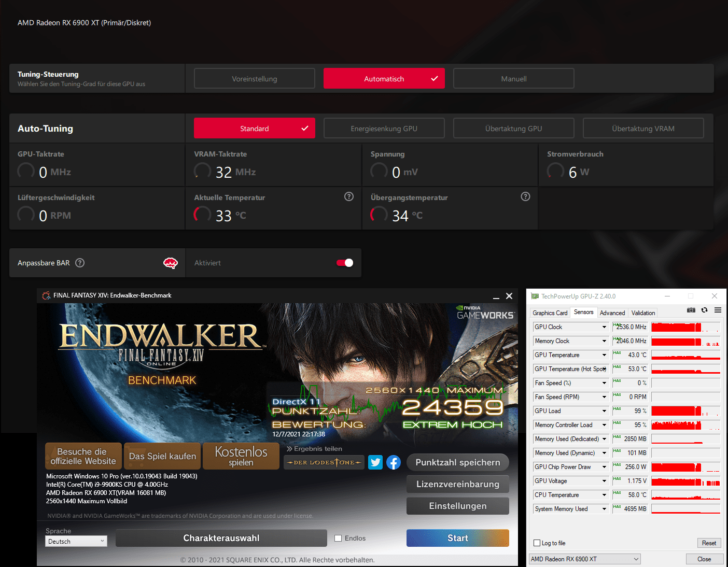Viewport: 728px width, 567px height.
Task: Open Charakterauswahl
Action: (221, 538)
